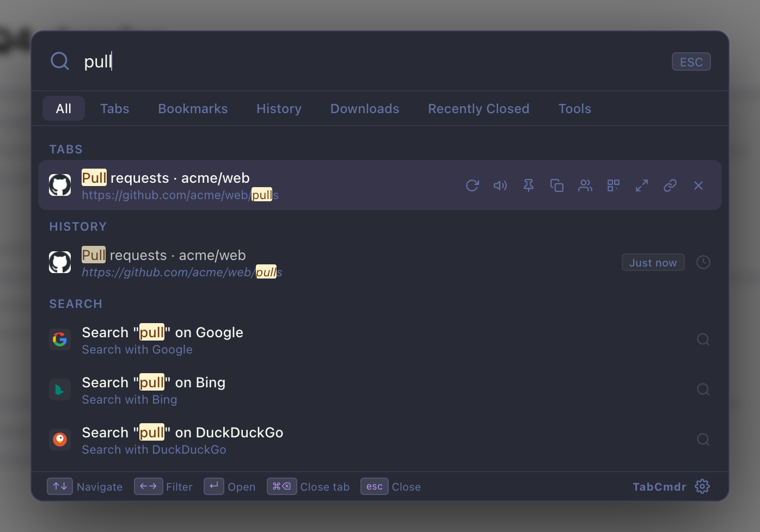The height and width of the screenshot is (532, 760).
Task: Close the Pull requests tab with X
Action: tap(698, 185)
